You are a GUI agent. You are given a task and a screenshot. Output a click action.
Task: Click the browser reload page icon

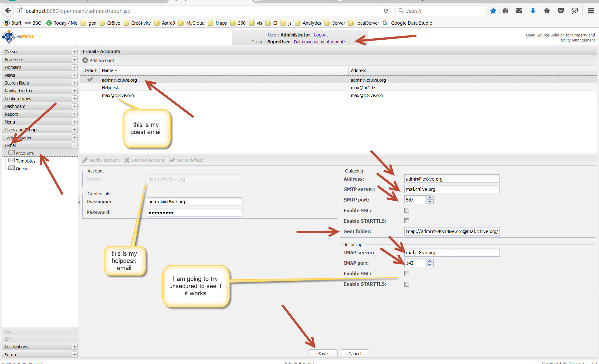pyautogui.click(x=386, y=11)
